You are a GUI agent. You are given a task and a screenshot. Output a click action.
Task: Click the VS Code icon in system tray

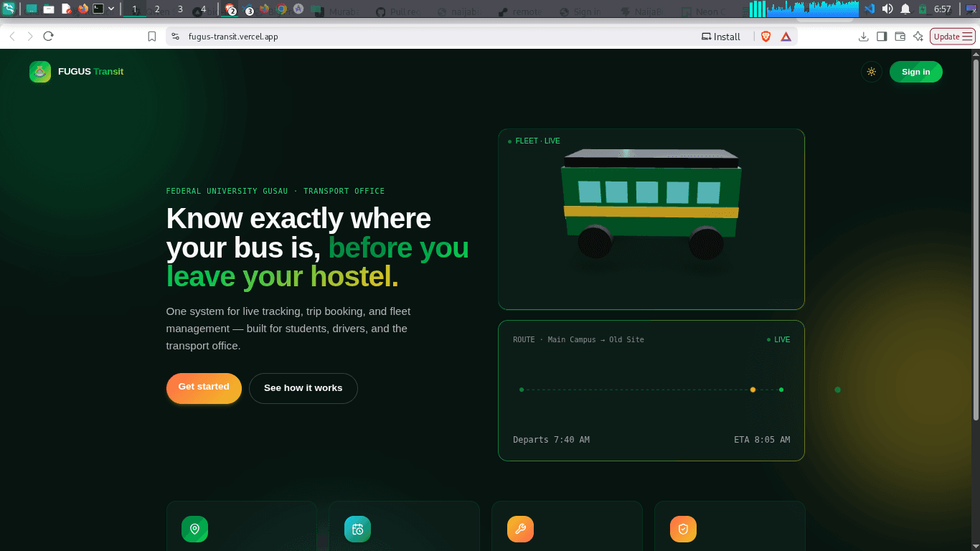870,9
